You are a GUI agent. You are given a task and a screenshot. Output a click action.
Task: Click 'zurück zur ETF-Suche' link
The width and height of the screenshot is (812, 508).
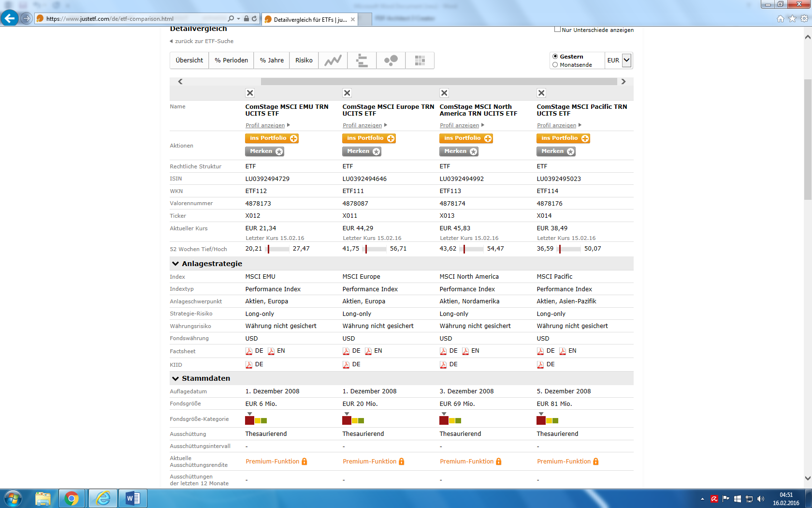(x=204, y=41)
